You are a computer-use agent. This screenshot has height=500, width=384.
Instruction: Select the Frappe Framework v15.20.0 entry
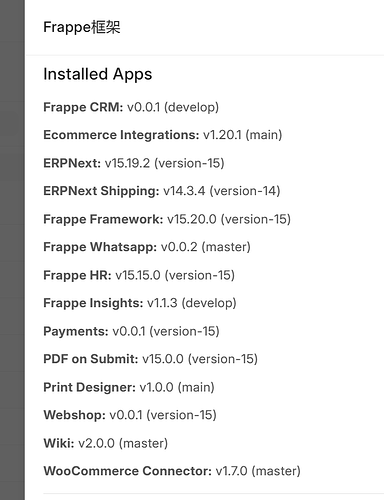click(167, 219)
